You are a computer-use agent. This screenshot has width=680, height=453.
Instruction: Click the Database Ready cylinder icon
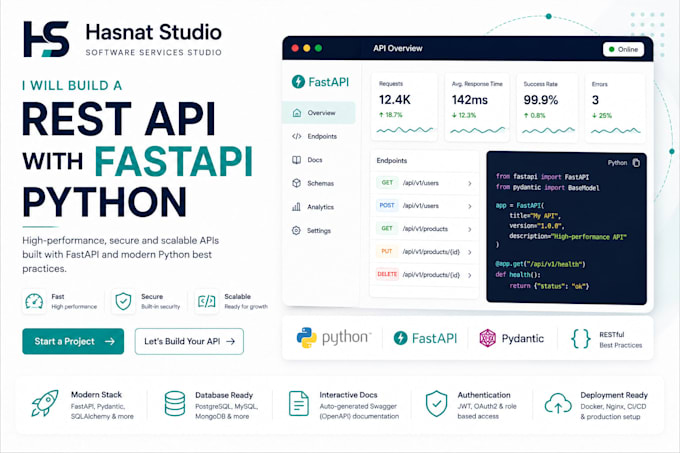click(175, 404)
